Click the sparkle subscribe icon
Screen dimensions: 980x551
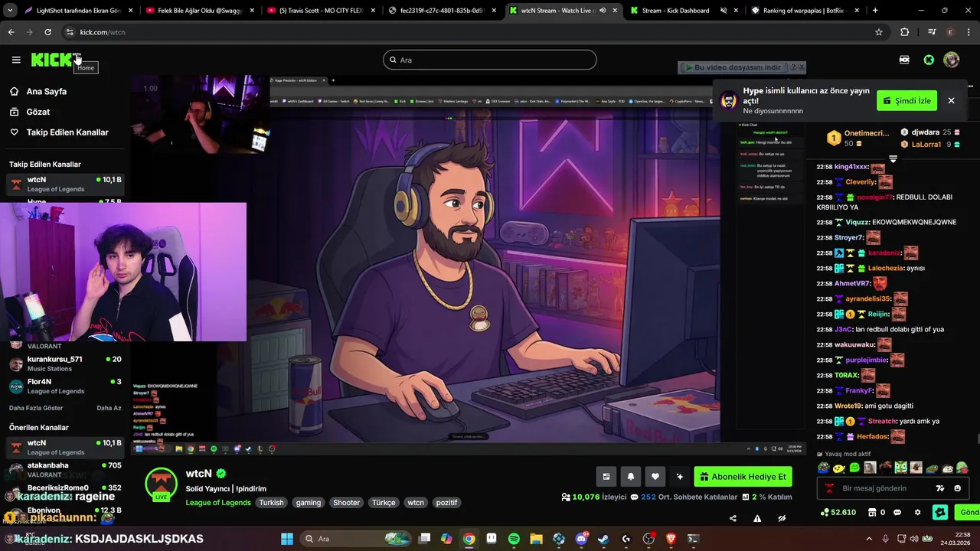(679, 477)
